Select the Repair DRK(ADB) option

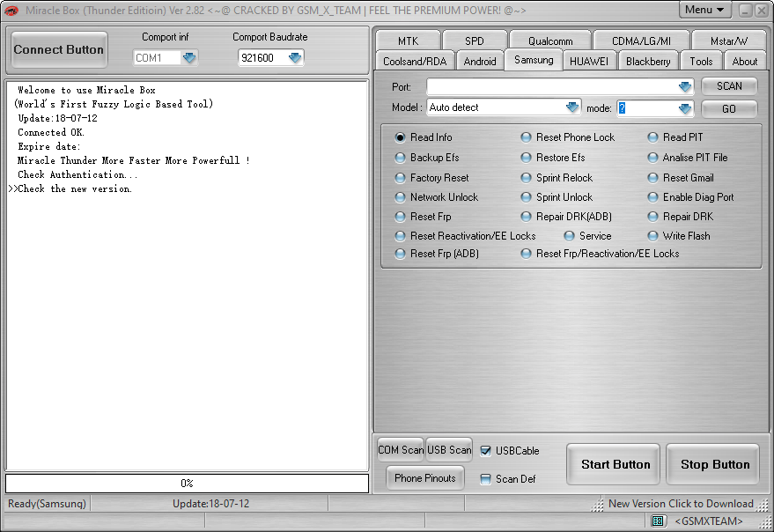526,217
